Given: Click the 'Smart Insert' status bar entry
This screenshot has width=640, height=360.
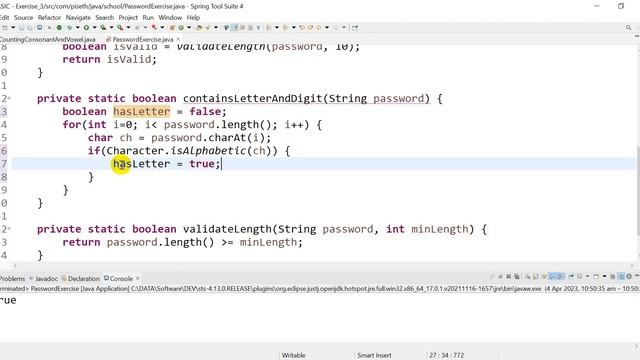Looking at the screenshot, I should [374, 355].
